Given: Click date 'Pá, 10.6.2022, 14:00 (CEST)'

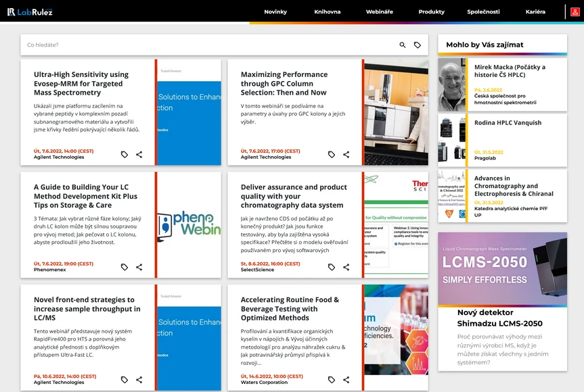Looking at the screenshot, I should 65,376.
